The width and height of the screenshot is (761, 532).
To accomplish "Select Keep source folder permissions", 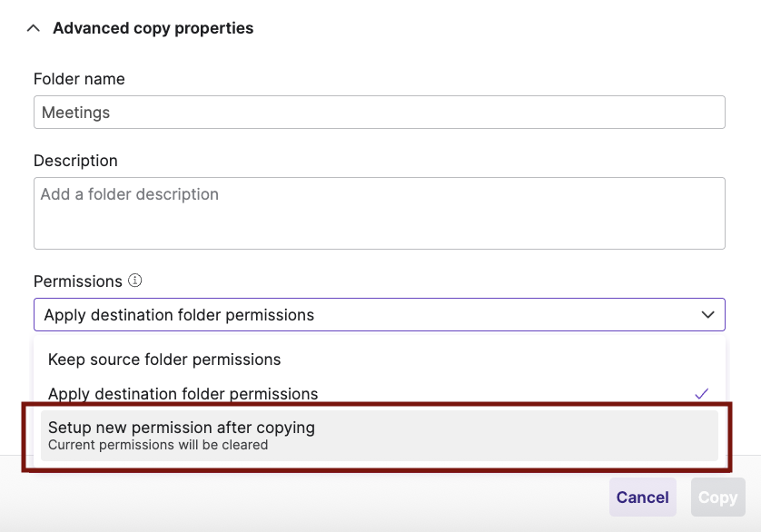I will click(163, 360).
